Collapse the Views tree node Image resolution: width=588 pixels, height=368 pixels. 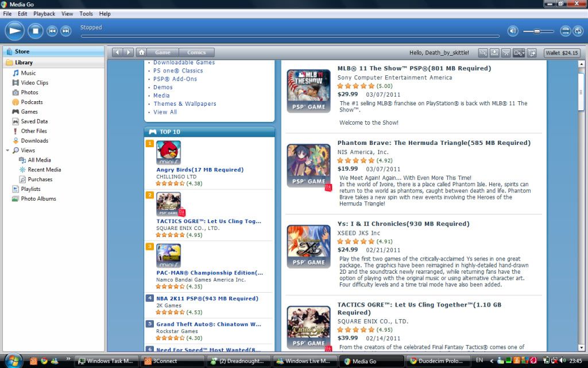[x=7, y=151]
